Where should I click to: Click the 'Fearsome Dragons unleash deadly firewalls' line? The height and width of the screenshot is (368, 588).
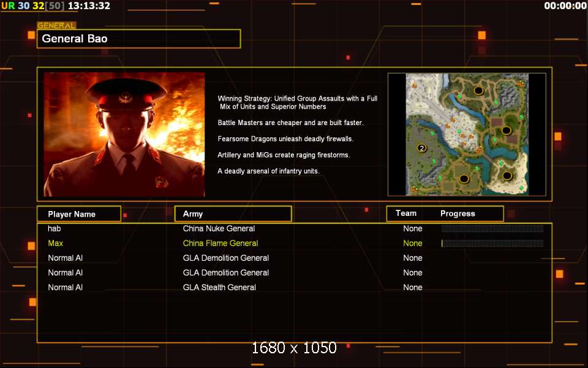285,139
